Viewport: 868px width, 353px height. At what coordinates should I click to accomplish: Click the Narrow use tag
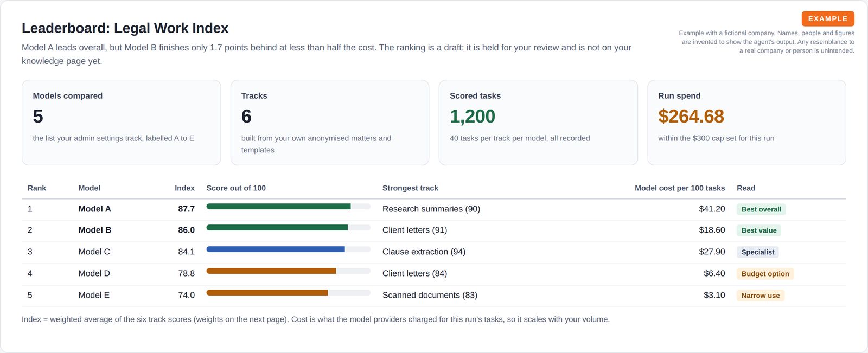(x=761, y=296)
